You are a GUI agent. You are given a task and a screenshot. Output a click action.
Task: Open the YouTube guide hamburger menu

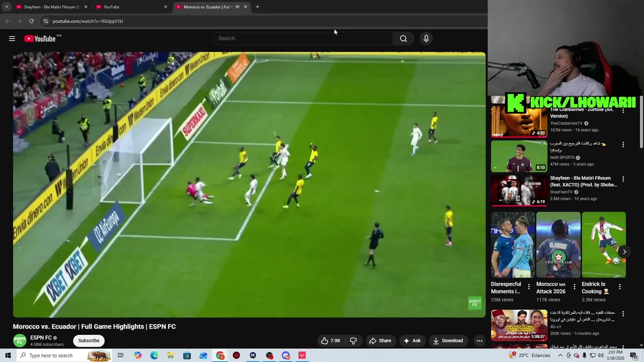pos(12,39)
